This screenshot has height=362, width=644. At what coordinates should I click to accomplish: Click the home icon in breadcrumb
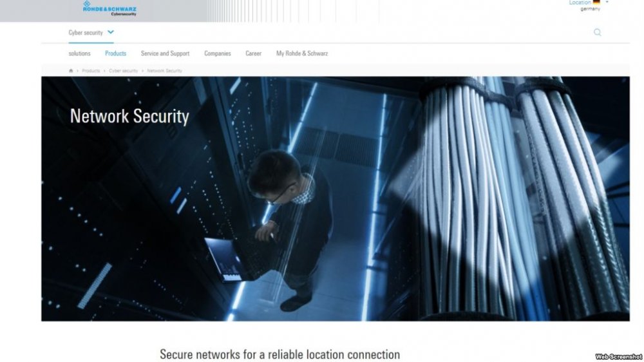pos(71,71)
